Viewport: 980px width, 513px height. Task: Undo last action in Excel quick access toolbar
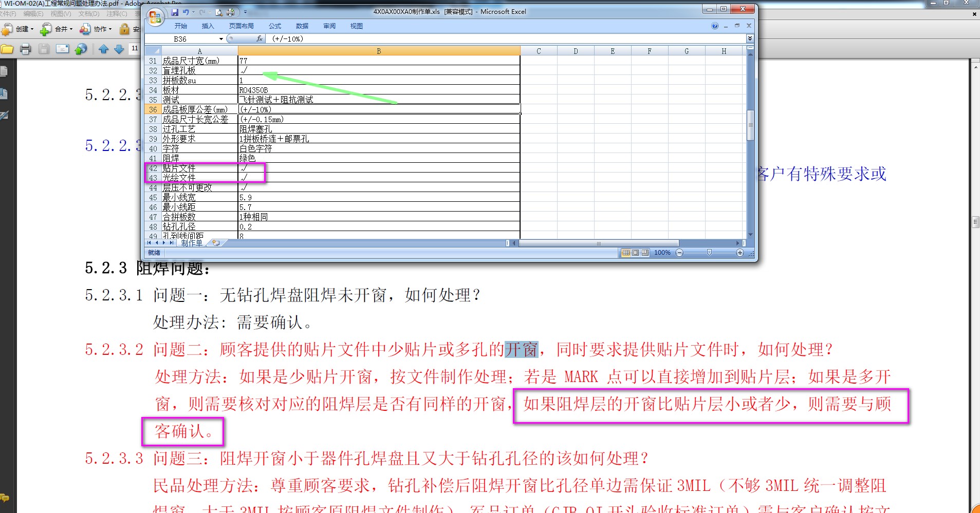186,12
